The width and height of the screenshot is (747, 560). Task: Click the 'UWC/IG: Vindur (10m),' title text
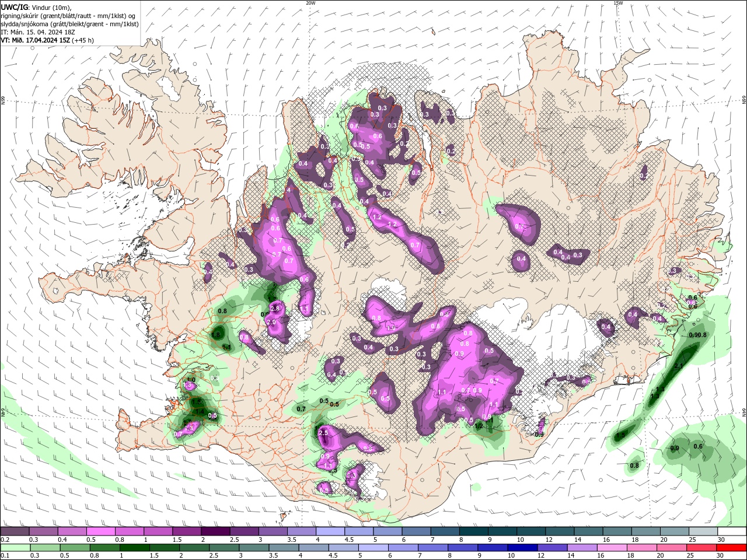coord(36,7)
